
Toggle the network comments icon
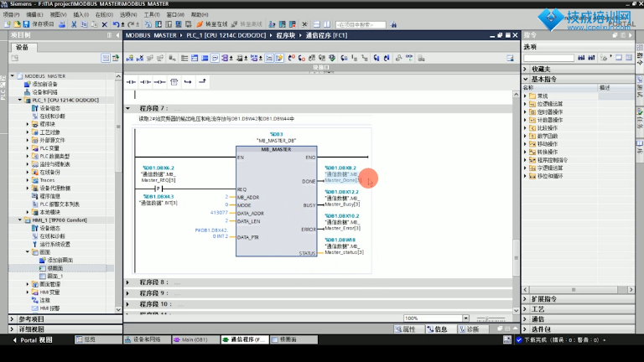click(269, 59)
